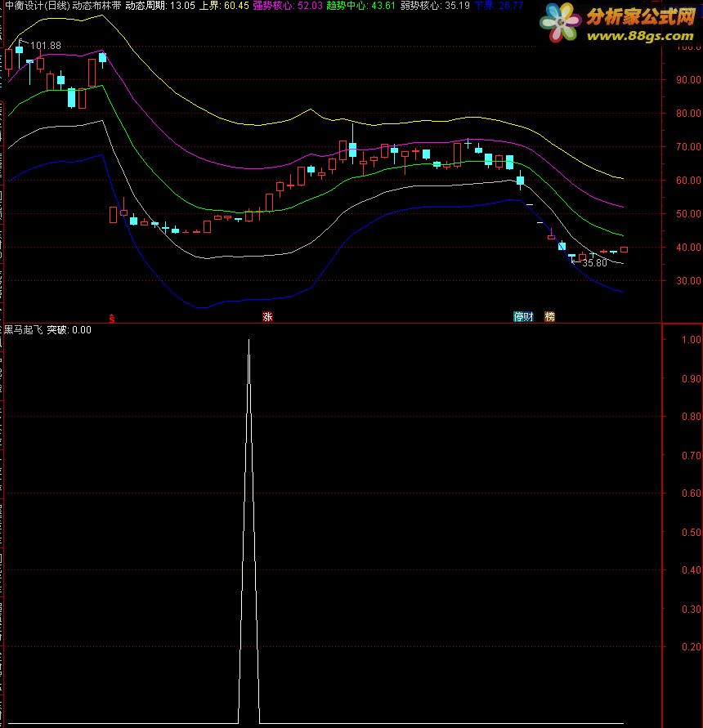Click the white 弱势核心: 35.19 label
This screenshot has width=703, height=728.
[x=436, y=6]
